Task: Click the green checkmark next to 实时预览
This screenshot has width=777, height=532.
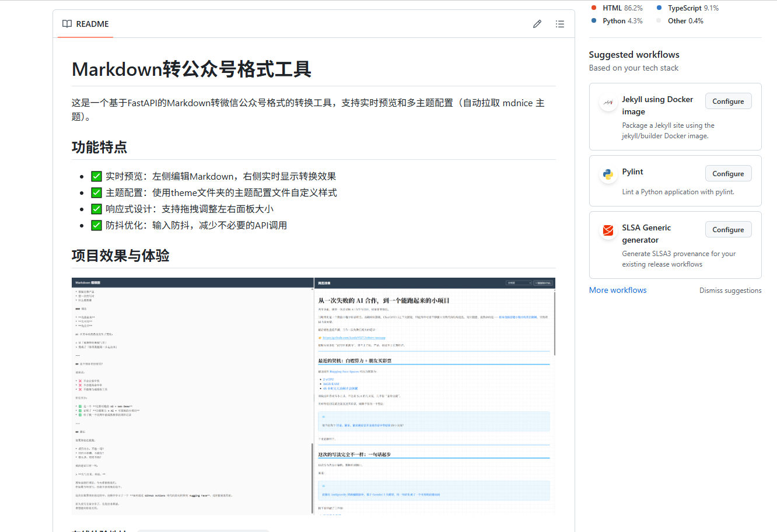Action: pos(97,176)
